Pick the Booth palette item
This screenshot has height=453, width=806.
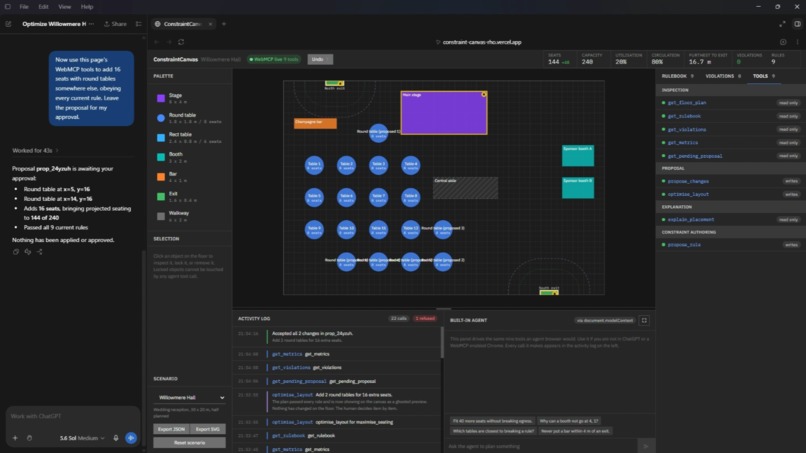189,157
